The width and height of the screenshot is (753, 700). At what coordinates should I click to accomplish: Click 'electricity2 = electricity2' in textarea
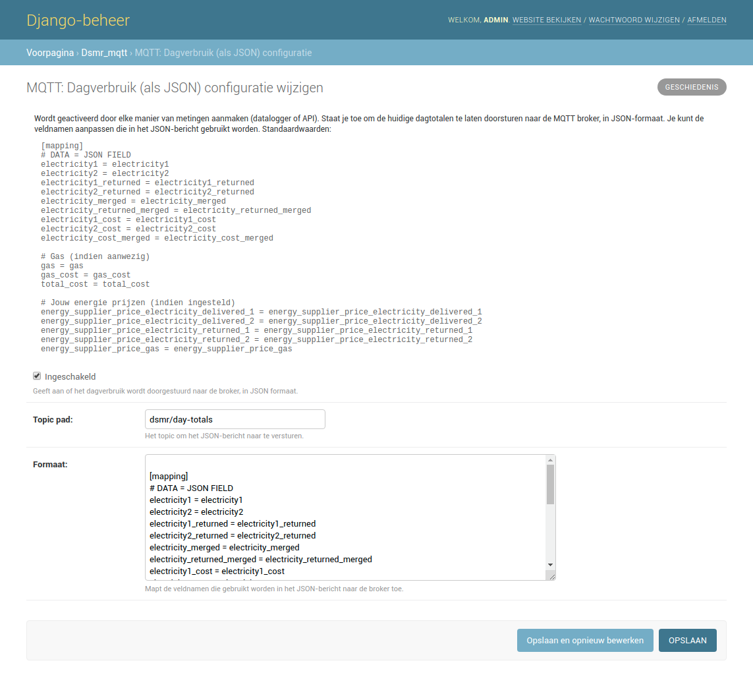tap(196, 512)
